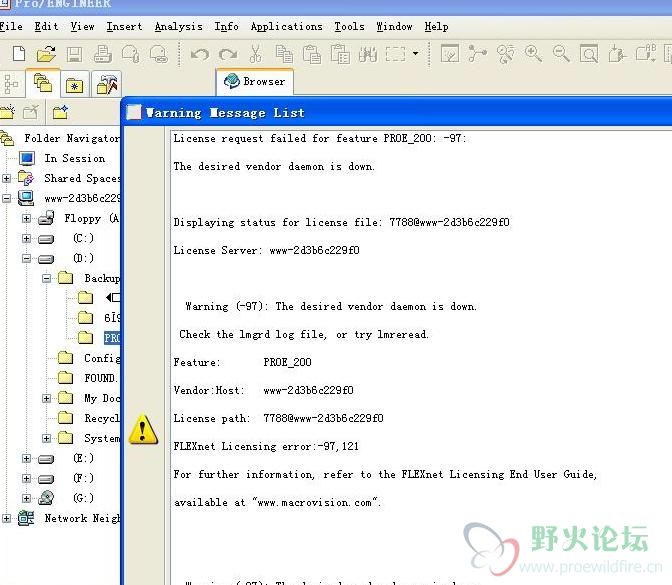The image size is (672, 585).
Task: Open the selection box dropdown arrow
Action: [415, 54]
